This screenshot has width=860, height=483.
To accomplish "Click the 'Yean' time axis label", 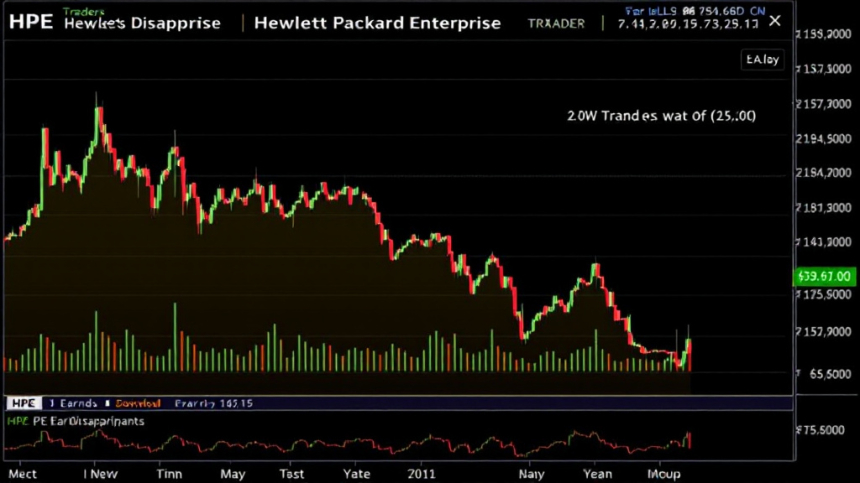I will click(x=597, y=474).
